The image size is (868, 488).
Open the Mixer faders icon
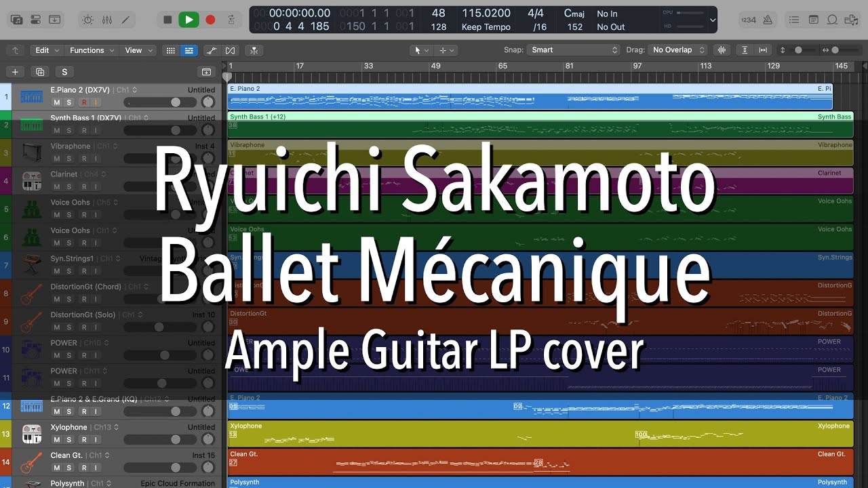click(106, 20)
